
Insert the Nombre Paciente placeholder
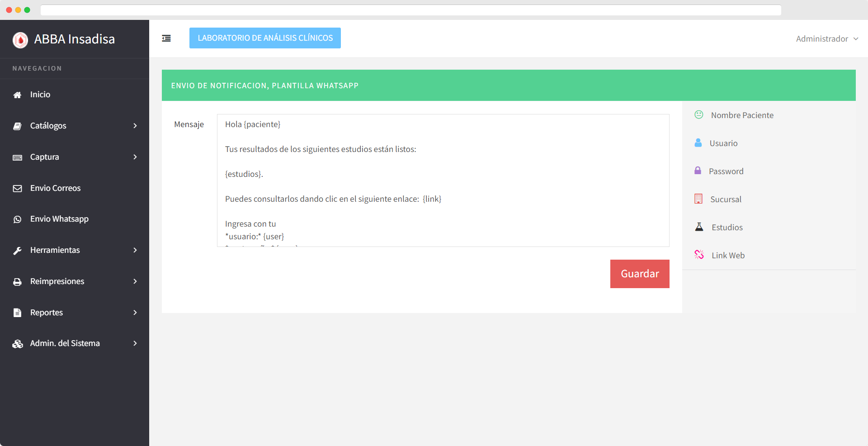(742, 115)
